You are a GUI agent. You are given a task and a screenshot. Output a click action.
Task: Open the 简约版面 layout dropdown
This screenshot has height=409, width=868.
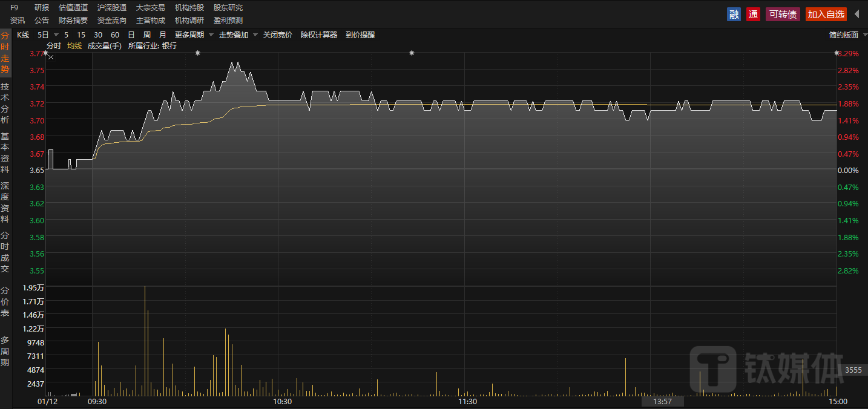tap(843, 35)
